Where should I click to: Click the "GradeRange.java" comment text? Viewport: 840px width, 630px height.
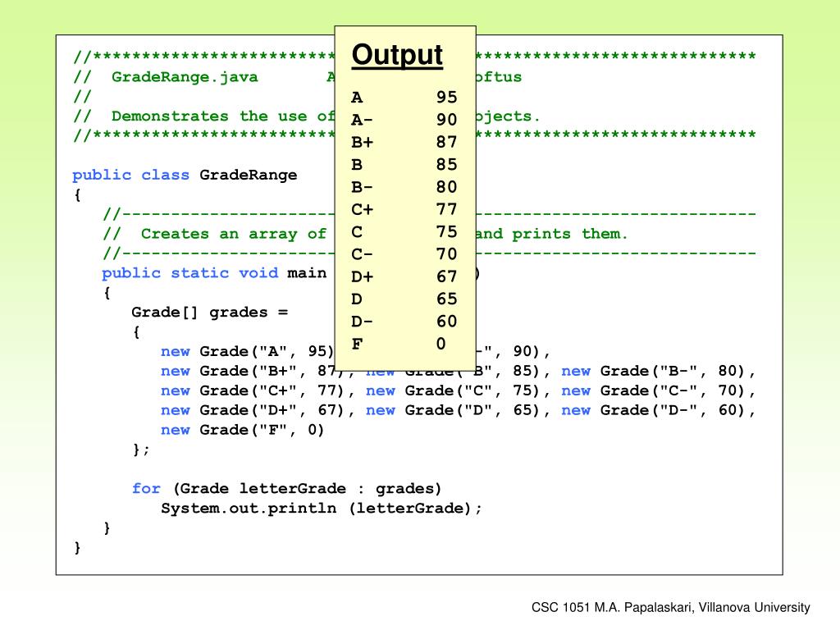click(x=185, y=77)
